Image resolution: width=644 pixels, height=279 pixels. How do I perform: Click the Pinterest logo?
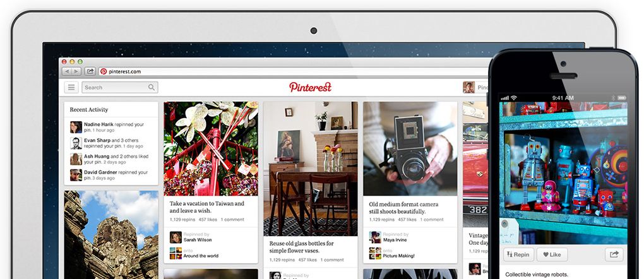pyautogui.click(x=310, y=87)
